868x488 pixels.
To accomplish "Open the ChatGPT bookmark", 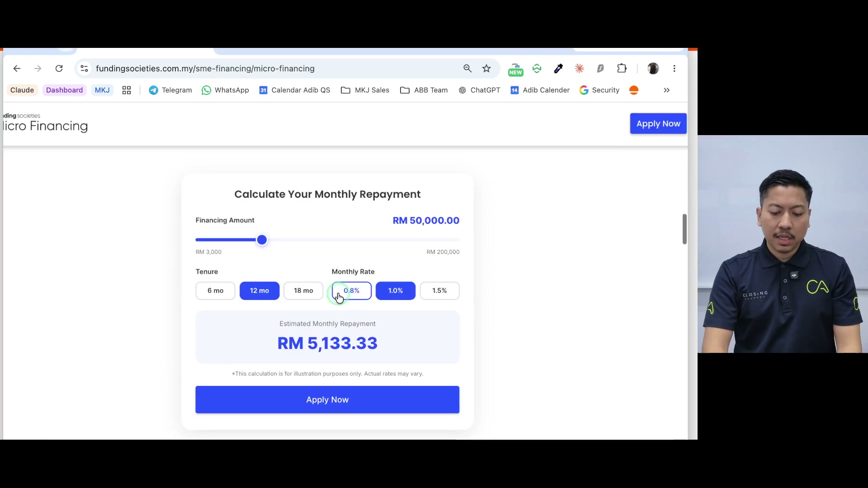I will coord(479,90).
